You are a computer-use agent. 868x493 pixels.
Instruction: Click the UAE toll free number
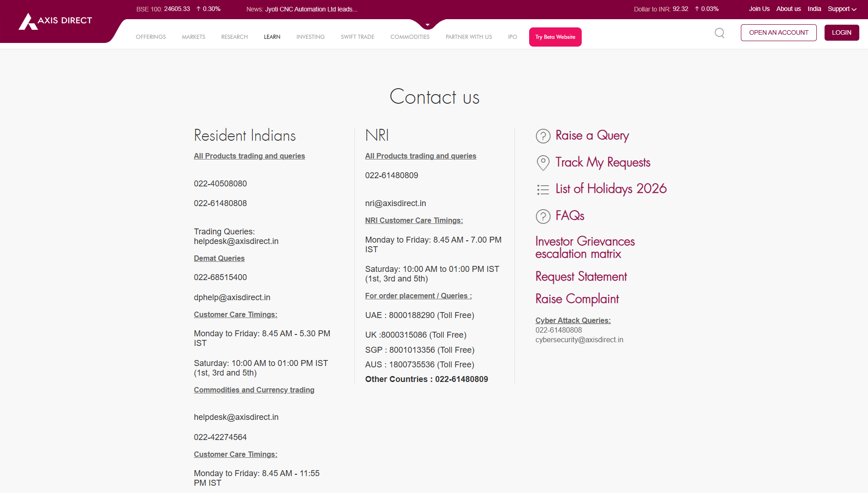click(x=420, y=315)
